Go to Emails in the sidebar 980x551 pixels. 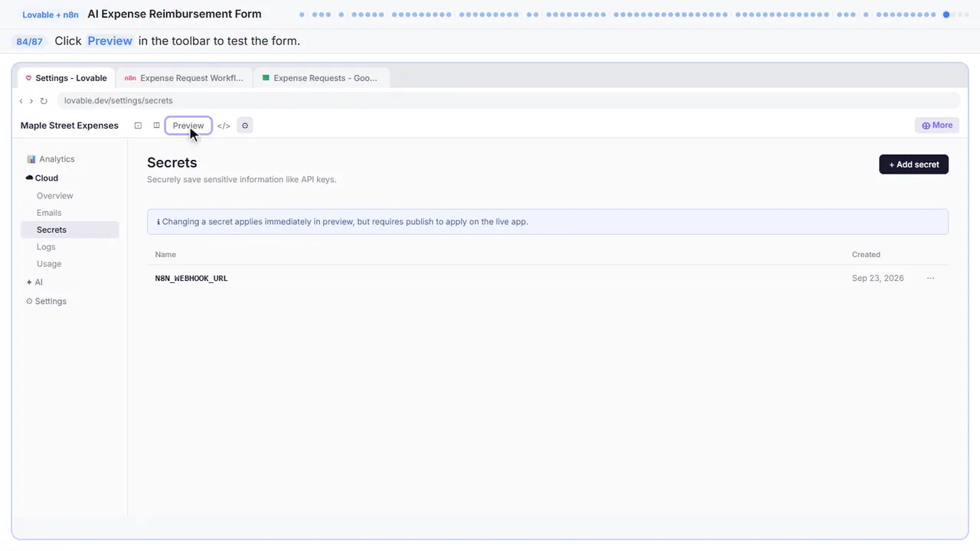tap(49, 213)
